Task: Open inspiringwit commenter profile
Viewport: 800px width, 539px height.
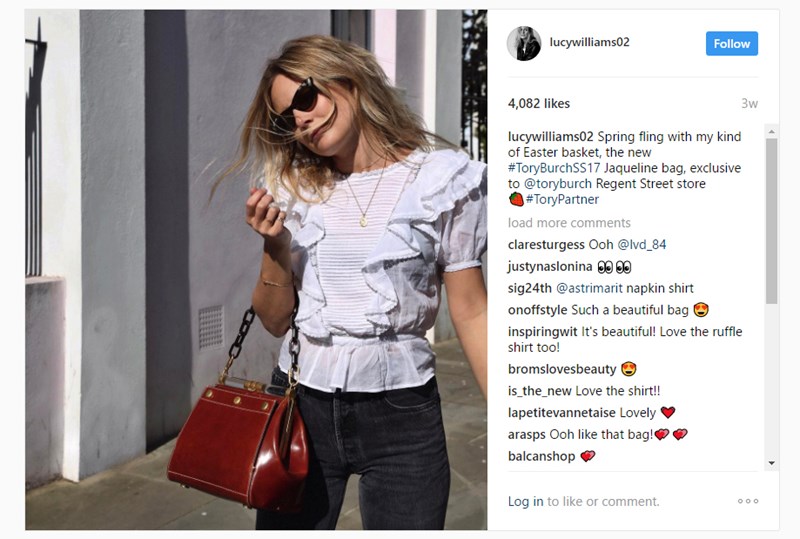Action: pos(542,332)
